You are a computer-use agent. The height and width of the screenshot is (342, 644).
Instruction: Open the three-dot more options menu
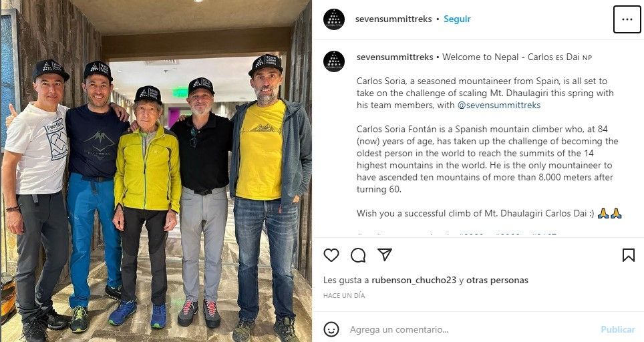(627, 19)
